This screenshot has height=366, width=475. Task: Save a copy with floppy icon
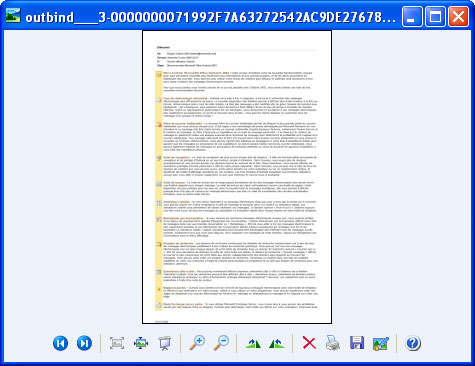tap(357, 343)
